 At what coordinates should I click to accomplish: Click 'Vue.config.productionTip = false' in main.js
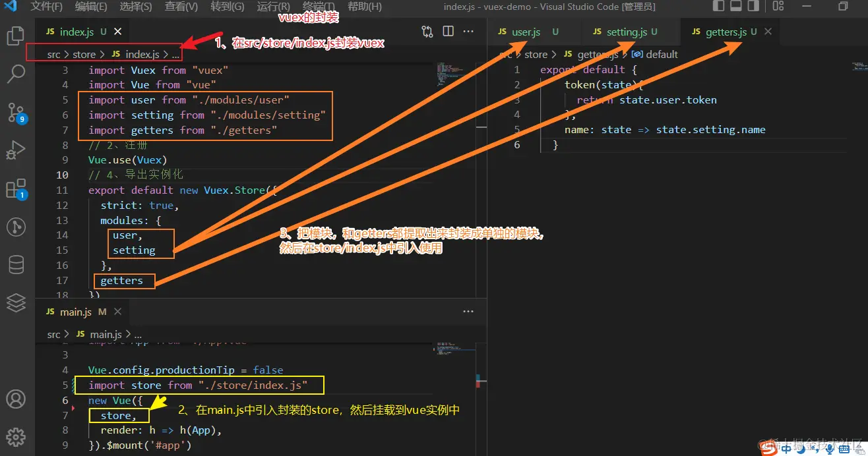click(185, 370)
